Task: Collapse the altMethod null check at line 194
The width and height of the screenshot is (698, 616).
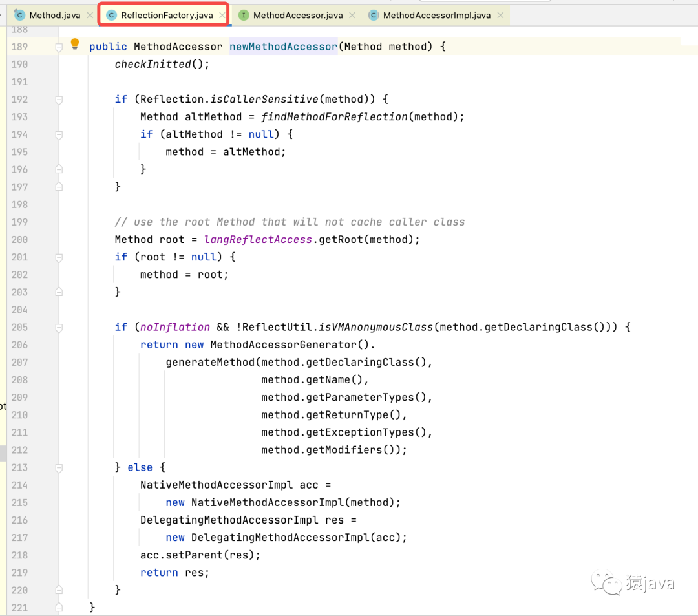Action: 59,135
